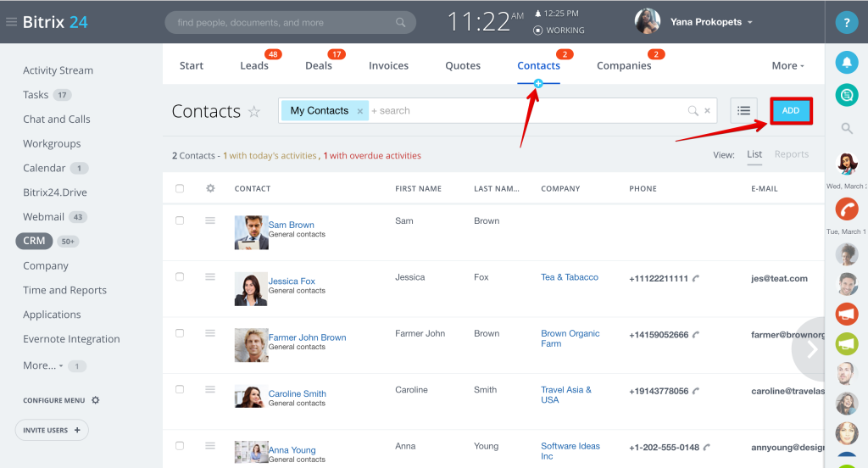Sort by the PHONE column header
Viewport: 868px width, 468px height.
(643, 189)
